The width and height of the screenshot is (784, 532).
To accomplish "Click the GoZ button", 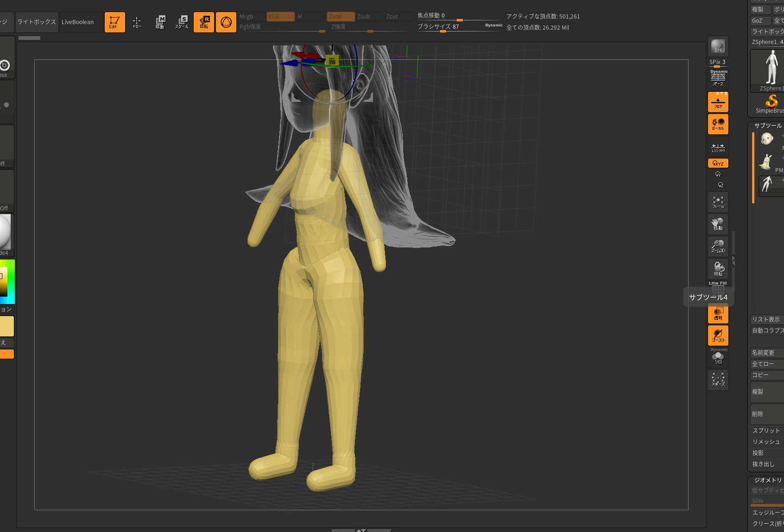I will 760,20.
